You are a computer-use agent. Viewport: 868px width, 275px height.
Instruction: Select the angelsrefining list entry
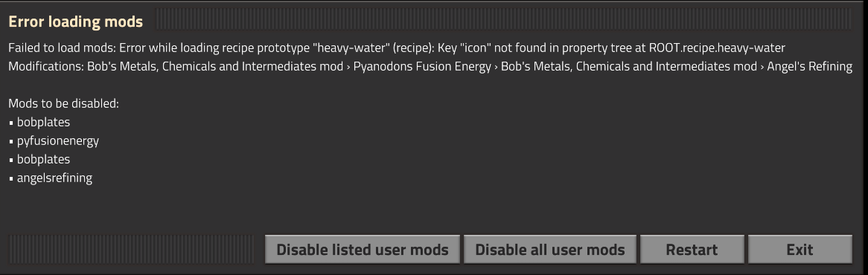tap(54, 178)
